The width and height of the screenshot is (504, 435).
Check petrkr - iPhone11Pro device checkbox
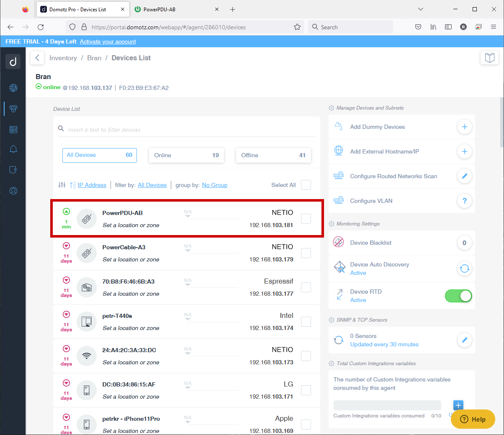pos(306,424)
